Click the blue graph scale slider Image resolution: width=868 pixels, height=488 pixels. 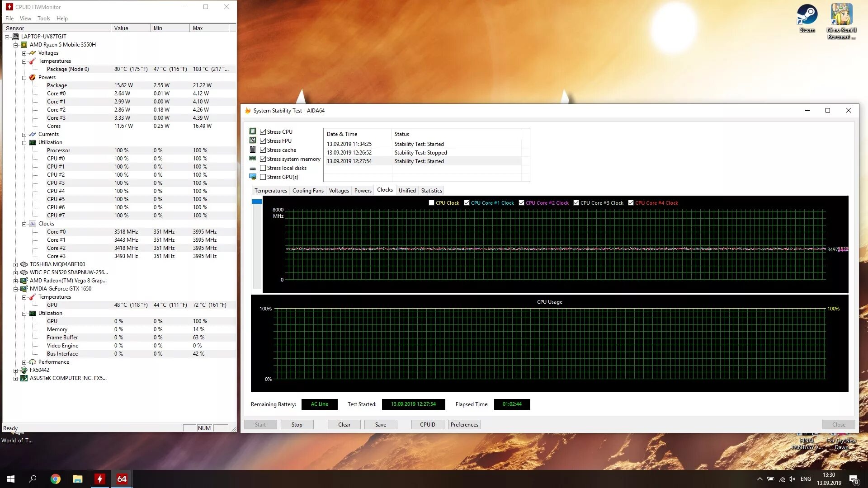257,202
